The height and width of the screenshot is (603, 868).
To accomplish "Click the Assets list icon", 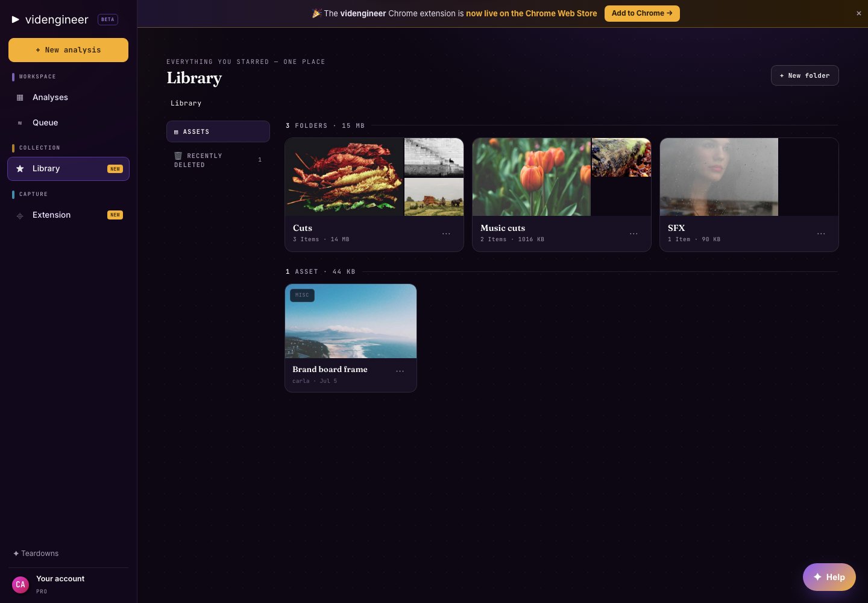I will (x=176, y=132).
